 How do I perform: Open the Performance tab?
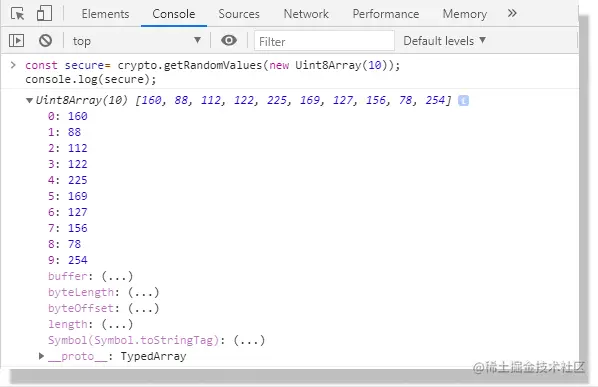pos(386,14)
